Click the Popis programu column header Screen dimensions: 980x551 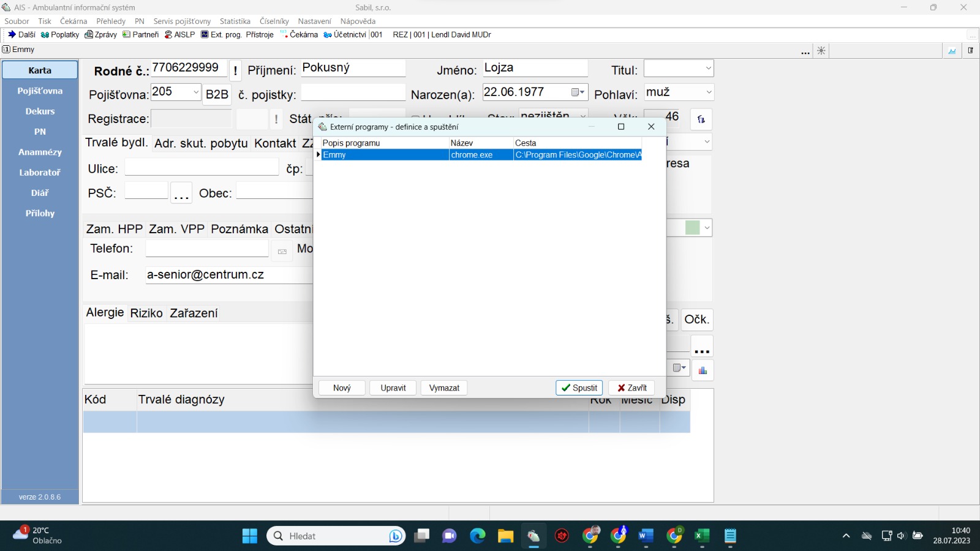click(385, 143)
